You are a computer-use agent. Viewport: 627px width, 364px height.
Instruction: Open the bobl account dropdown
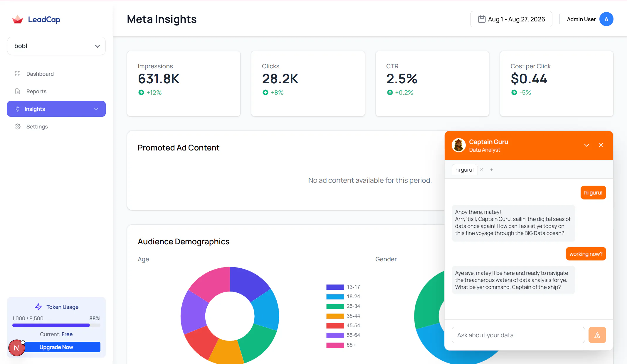coord(56,46)
